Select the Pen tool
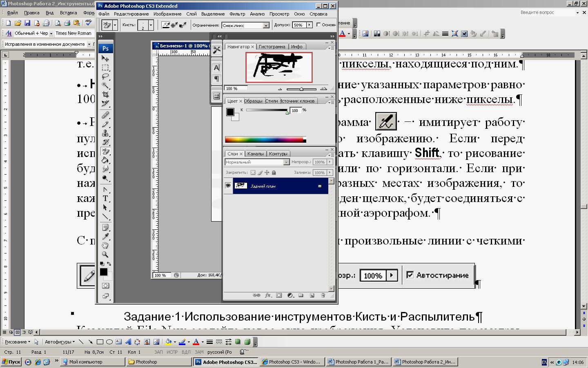 (105, 190)
